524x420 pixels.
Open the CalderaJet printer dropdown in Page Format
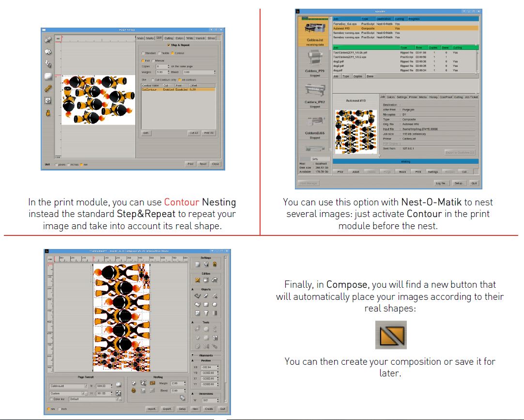coord(86,386)
